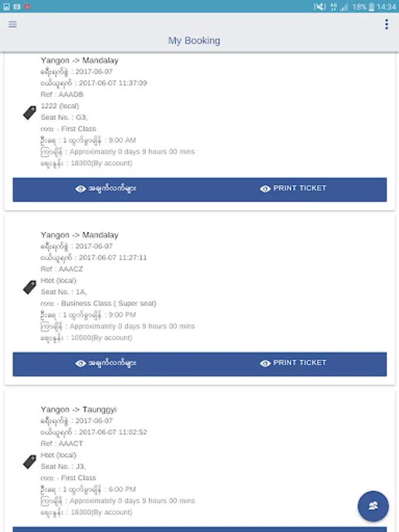Tap the battery indicator in status bar
The image size is (399, 532).
pos(372,7)
